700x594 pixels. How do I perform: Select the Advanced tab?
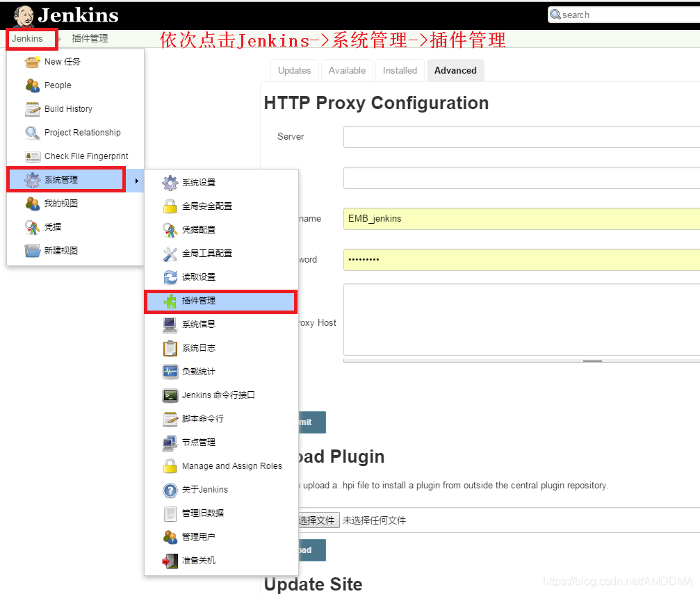click(x=455, y=70)
